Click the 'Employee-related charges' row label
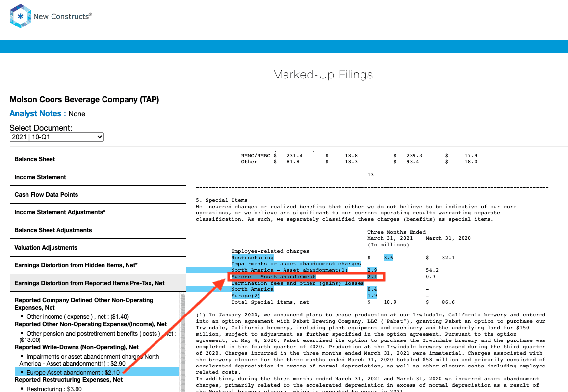Viewport: 568px width, 392px height. pyautogui.click(x=270, y=251)
